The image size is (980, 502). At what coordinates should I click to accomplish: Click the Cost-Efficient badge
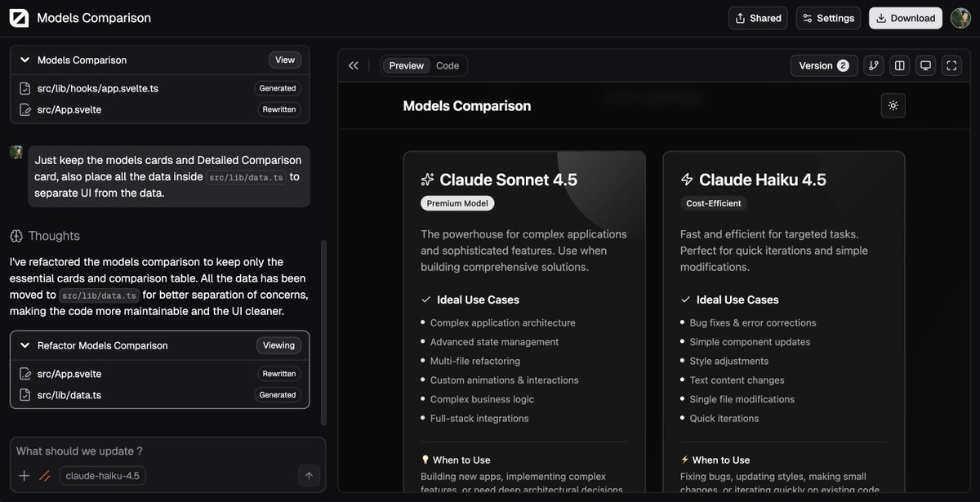click(714, 203)
